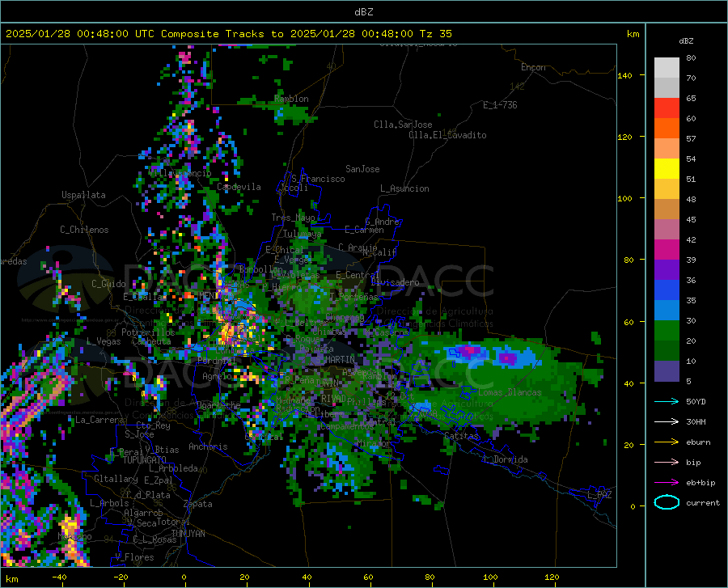Click the 100 km tick on vertical axis

[625, 199]
